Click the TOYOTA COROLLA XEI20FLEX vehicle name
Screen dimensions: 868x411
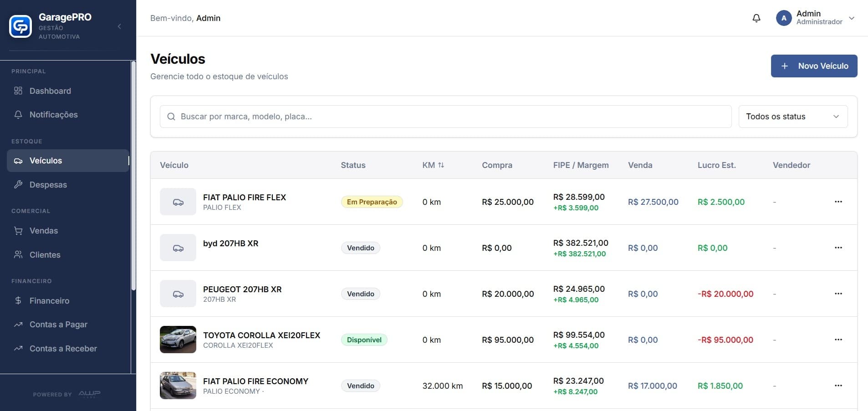261,335
